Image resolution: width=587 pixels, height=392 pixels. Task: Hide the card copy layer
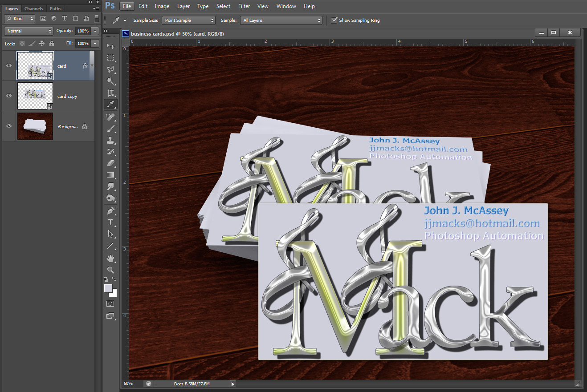tap(8, 96)
